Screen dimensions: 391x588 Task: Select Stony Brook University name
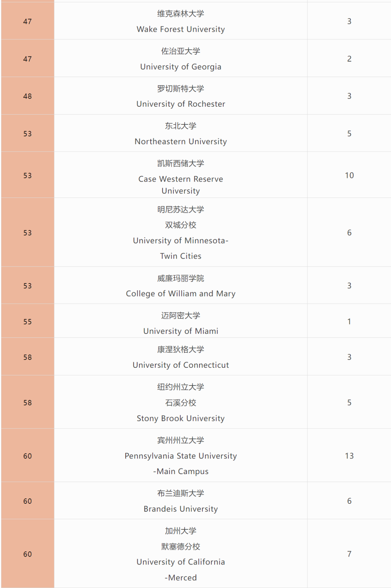click(181, 418)
